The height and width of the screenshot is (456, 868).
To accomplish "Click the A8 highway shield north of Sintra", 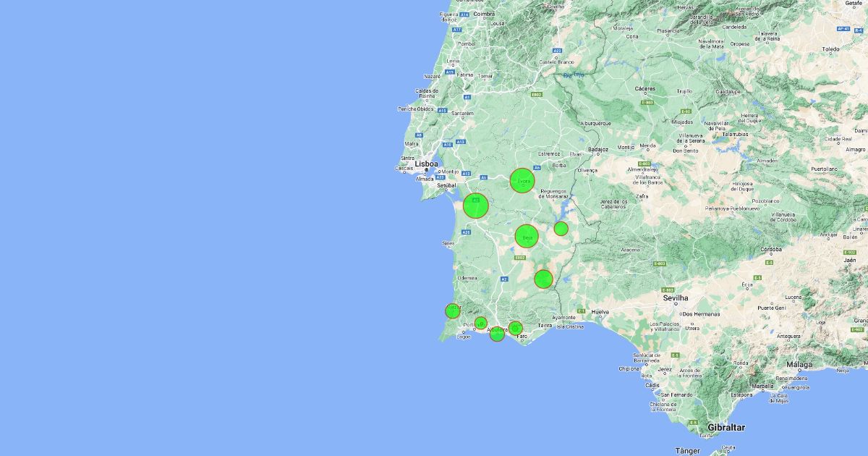I will (x=419, y=135).
